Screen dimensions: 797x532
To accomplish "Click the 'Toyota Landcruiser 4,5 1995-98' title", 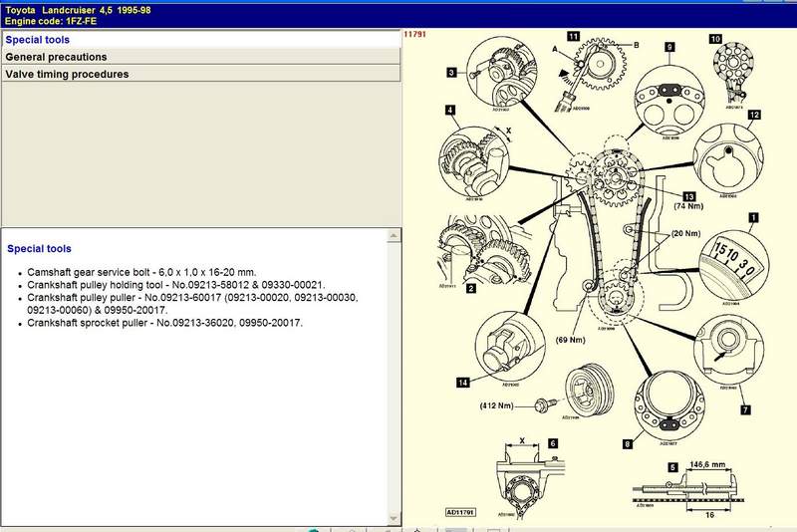I will point(78,10).
